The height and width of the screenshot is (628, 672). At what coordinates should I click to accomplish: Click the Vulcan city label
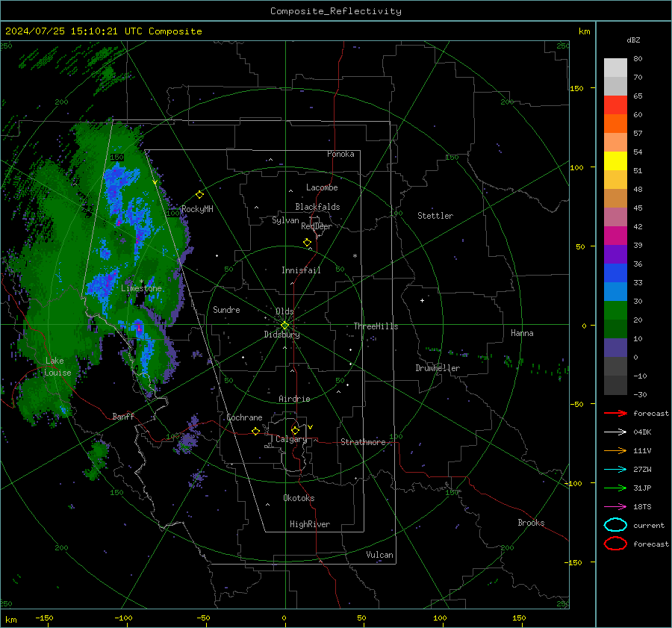coord(379,555)
